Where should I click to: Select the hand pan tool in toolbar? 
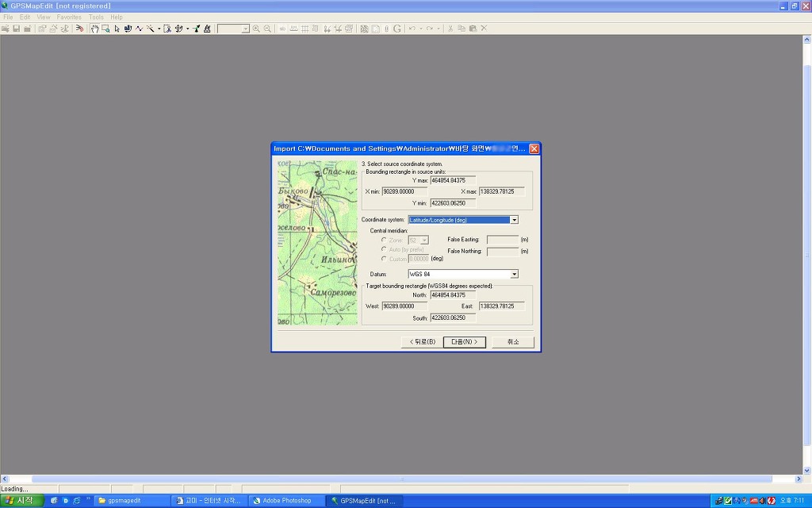[x=94, y=29]
